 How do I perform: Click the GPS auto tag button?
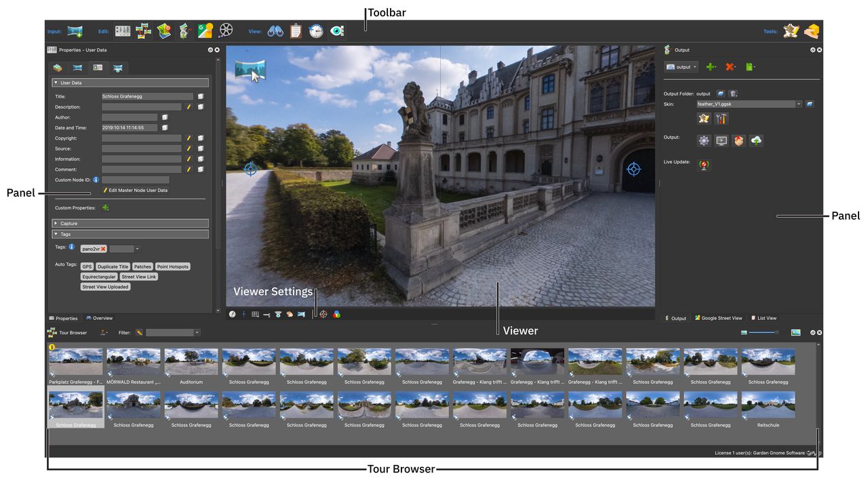pyautogui.click(x=87, y=266)
